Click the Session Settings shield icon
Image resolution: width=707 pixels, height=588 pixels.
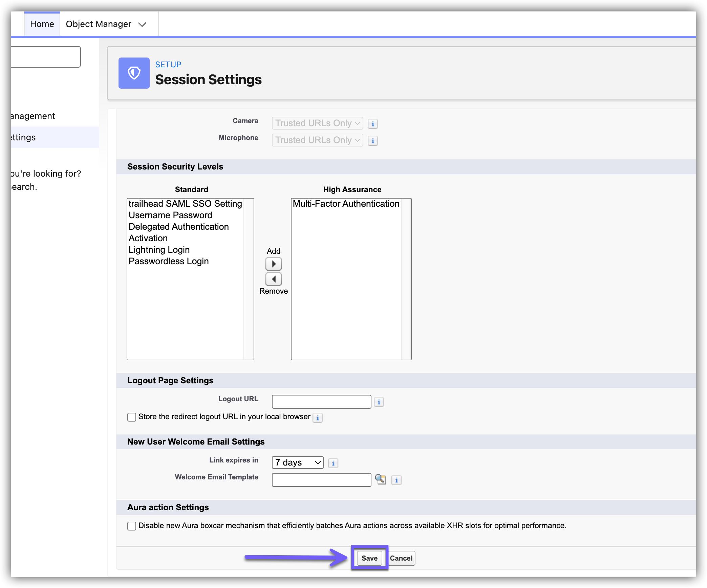[134, 73]
